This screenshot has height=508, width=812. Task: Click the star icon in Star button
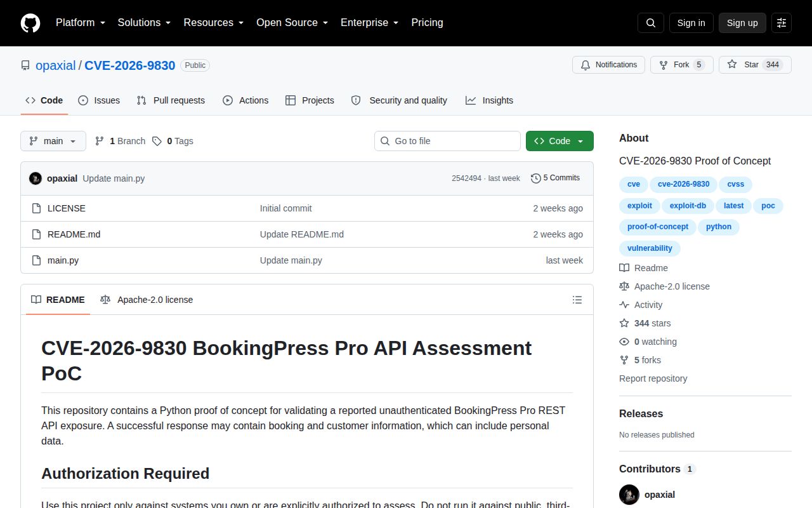pos(732,65)
